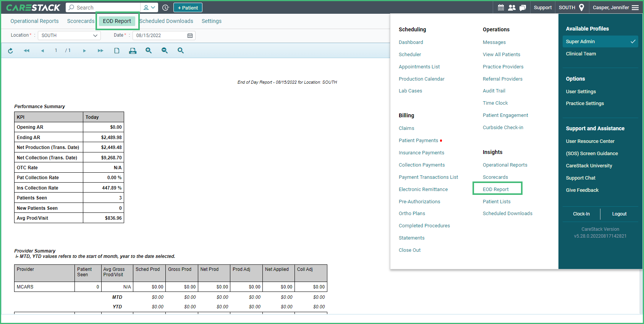The image size is (644, 324).
Task: Open Lab Cases
Action: point(410,91)
